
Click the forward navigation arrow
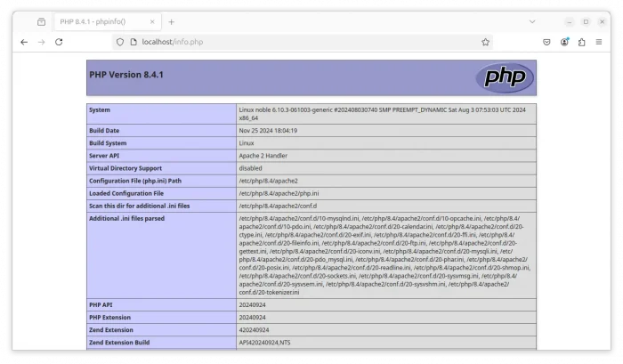click(41, 42)
